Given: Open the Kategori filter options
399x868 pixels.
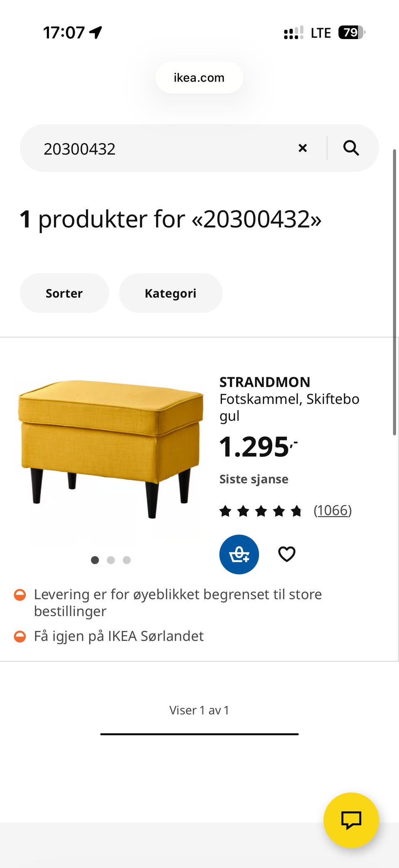Looking at the screenshot, I should point(171,293).
